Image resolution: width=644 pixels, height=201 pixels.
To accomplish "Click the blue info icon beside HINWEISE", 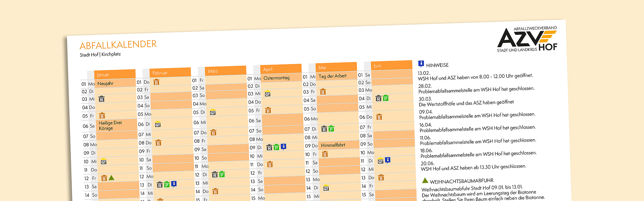I will [421, 64].
